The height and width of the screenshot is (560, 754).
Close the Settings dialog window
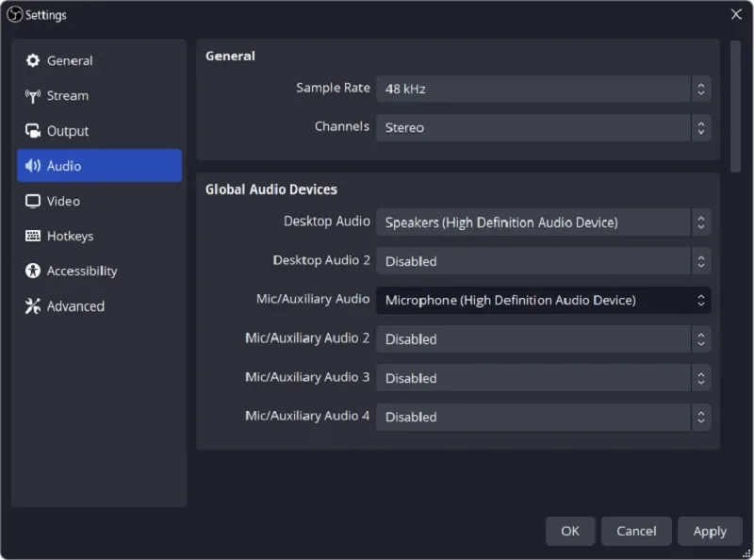[736, 14]
